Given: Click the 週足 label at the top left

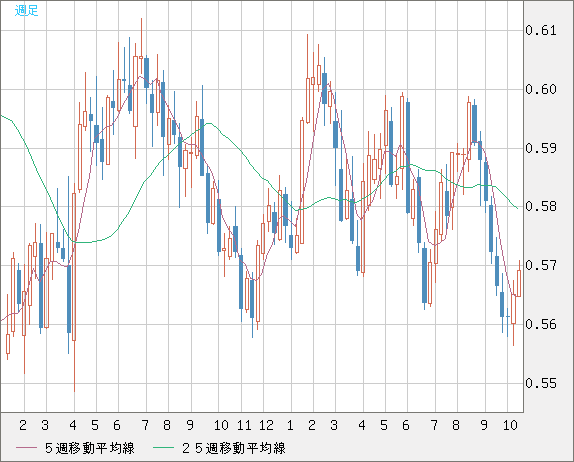Looking at the screenshot, I should (26, 10).
